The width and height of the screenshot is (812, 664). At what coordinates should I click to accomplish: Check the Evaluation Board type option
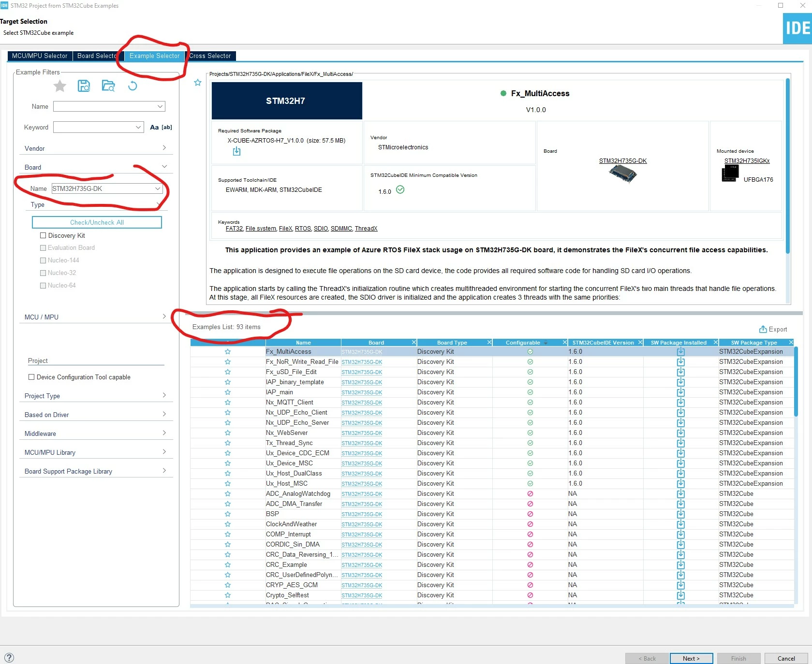[43, 248]
